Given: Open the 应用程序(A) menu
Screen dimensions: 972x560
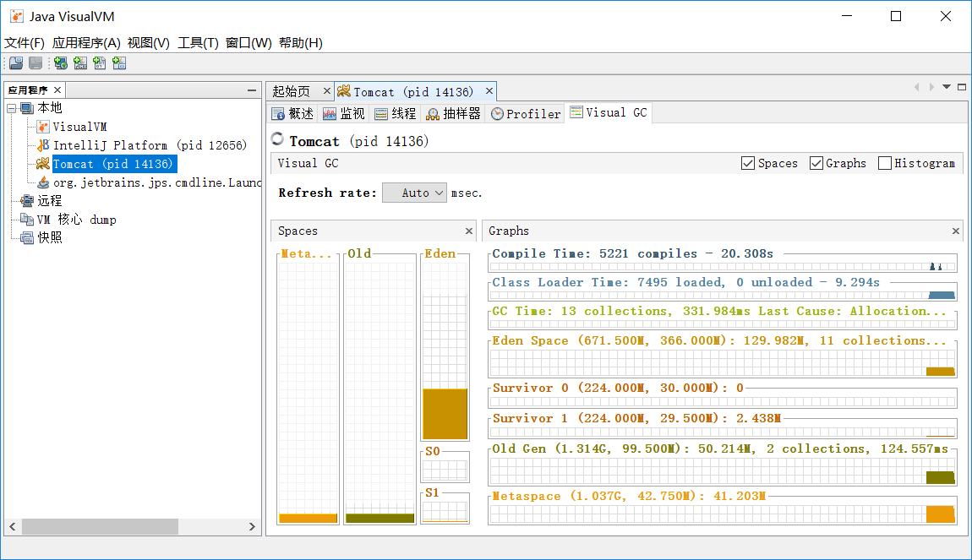Looking at the screenshot, I should coord(86,43).
